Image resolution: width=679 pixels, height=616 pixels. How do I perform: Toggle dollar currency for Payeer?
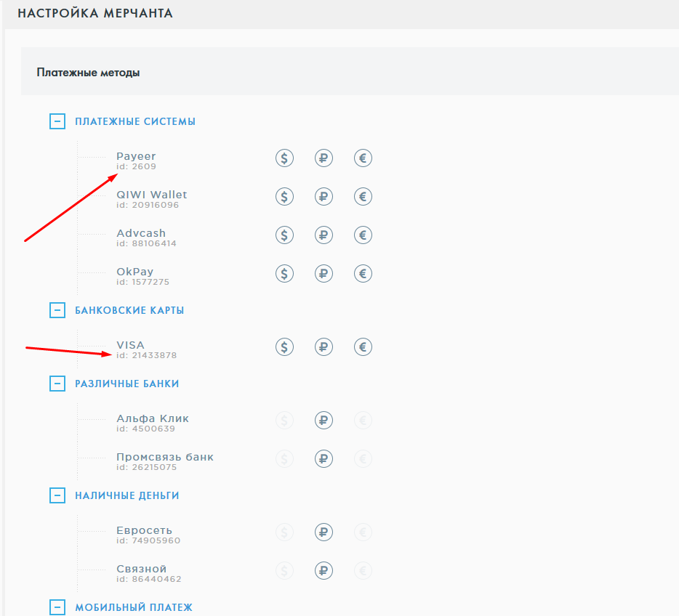click(284, 158)
